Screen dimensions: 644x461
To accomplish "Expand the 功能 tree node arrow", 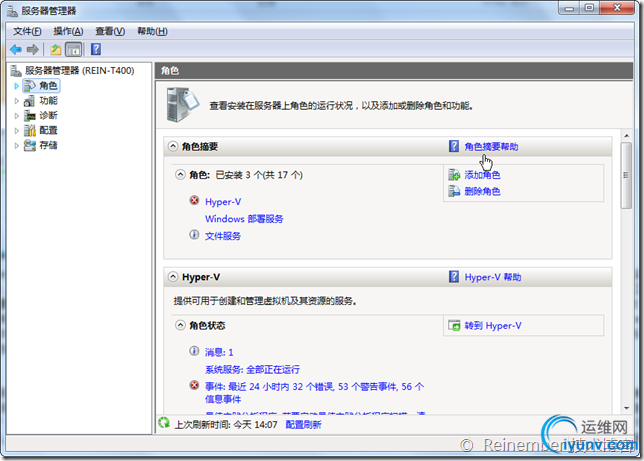I will pyautogui.click(x=16, y=101).
